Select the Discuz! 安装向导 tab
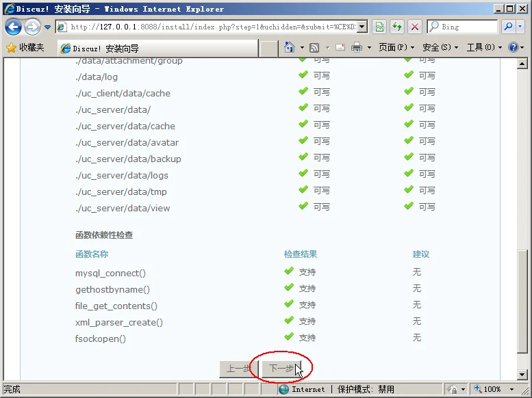The image size is (532, 398). click(158, 49)
